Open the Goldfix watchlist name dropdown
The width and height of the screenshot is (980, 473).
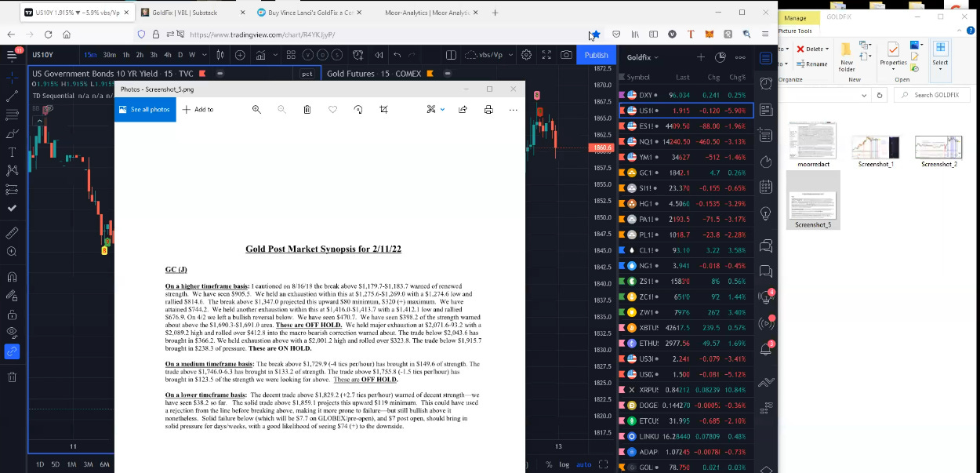pyautogui.click(x=643, y=57)
